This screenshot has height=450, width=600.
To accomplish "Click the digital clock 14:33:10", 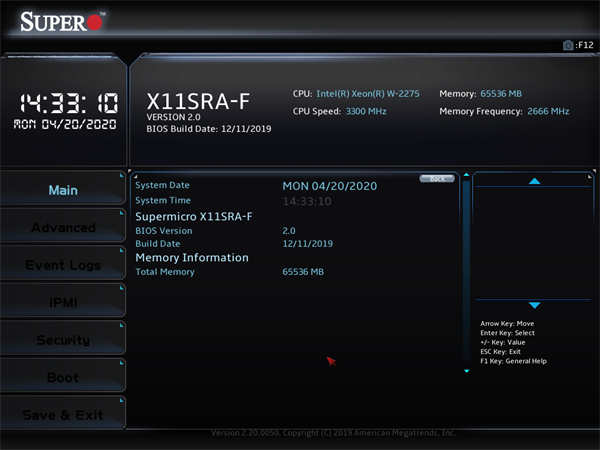I will 69,103.
